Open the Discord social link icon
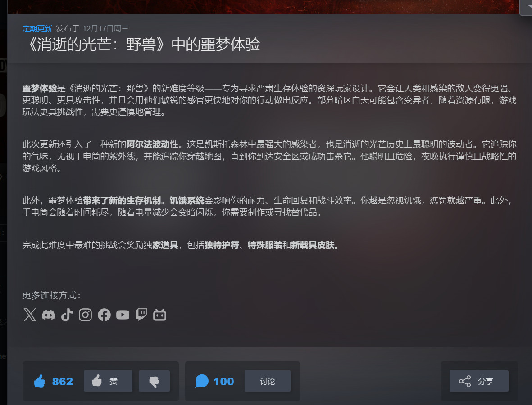The image size is (532, 405). pyautogui.click(x=48, y=315)
